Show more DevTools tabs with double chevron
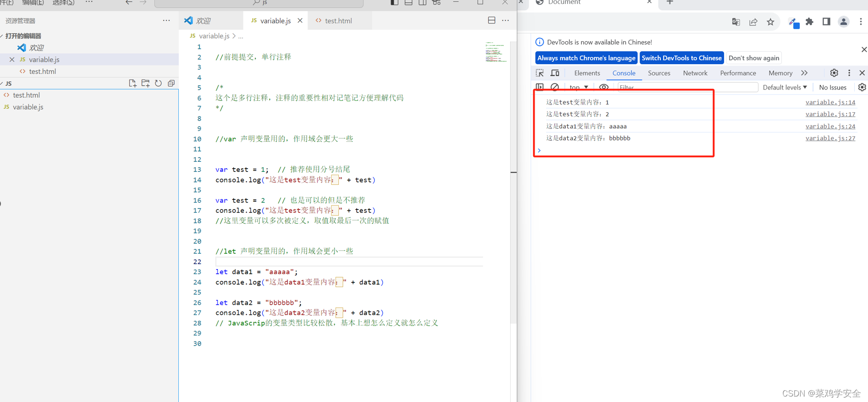Screen dimensions: 868x402 click(x=804, y=73)
